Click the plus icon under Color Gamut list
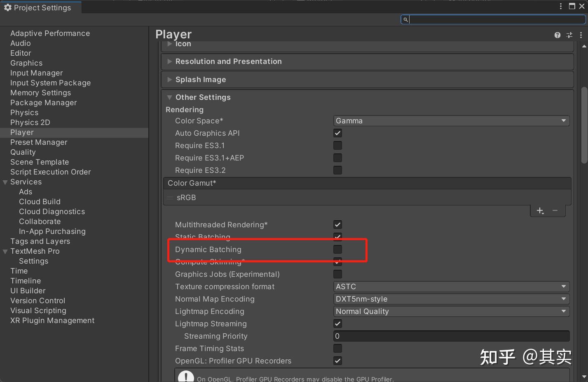Image resolution: width=588 pixels, height=382 pixels. [540, 210]
